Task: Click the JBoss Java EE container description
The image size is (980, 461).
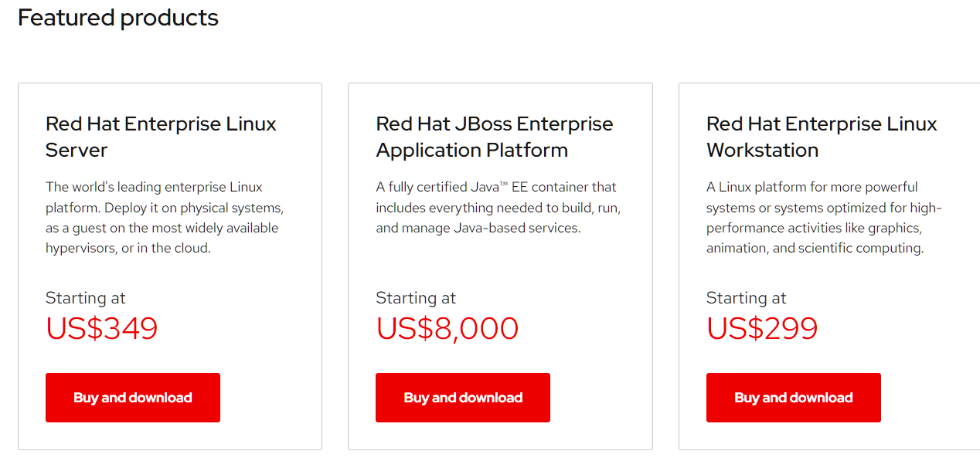Action: click(498, 208)
